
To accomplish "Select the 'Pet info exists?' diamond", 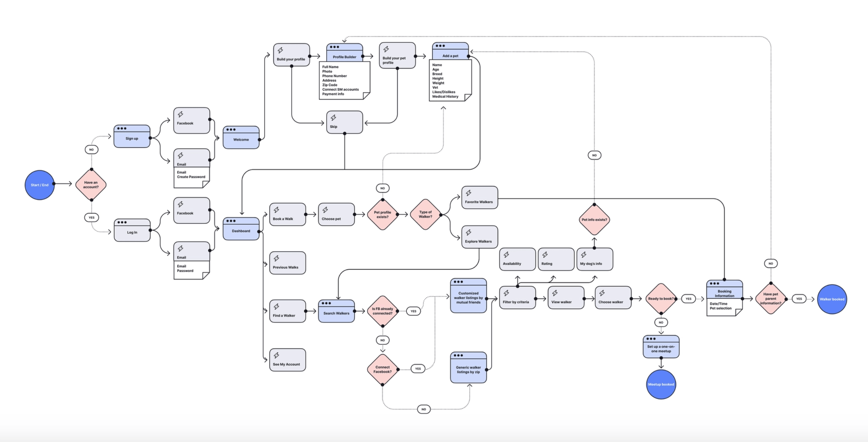I will coord(594,220).
